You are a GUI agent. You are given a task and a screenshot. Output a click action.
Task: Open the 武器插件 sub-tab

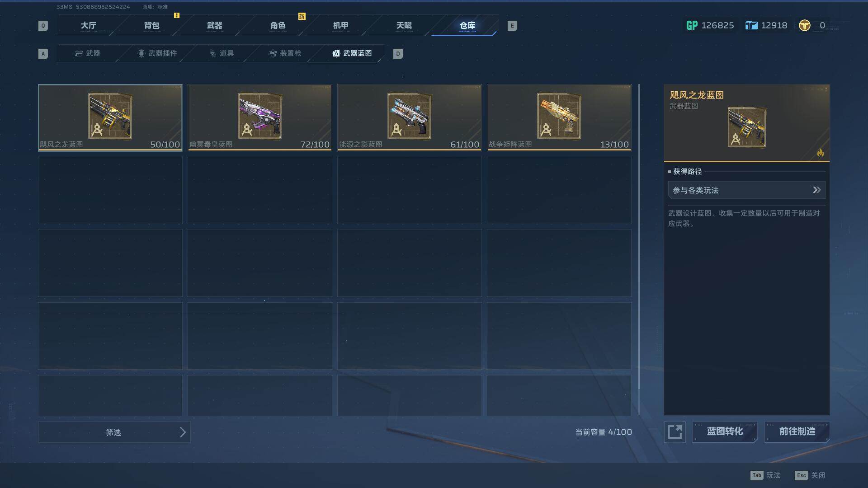(x=158, y=53)
